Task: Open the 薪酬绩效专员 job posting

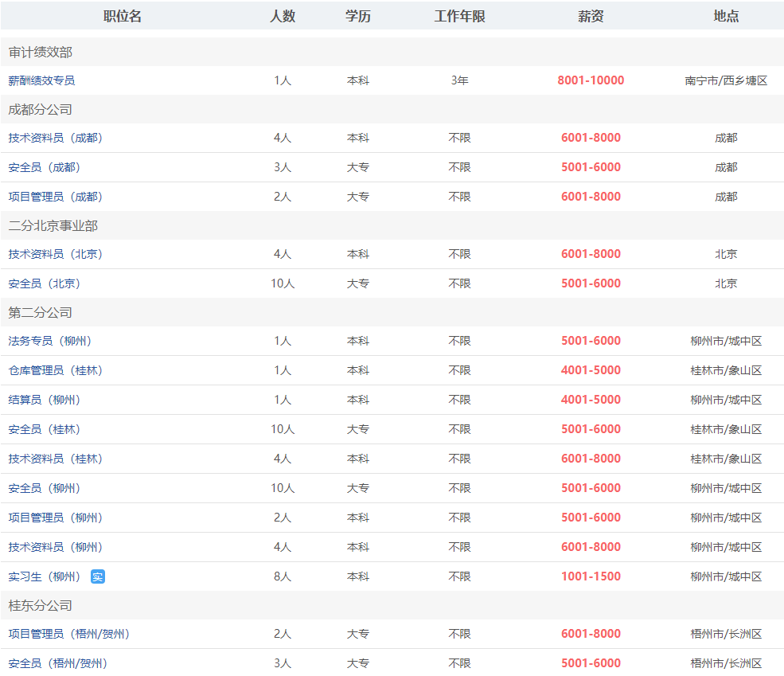Action: point(41,80)
